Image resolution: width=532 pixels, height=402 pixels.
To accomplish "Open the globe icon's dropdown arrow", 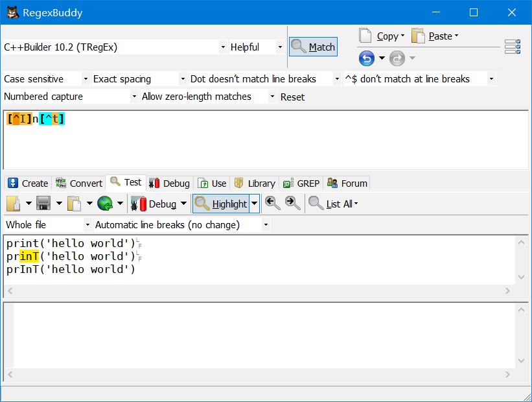I will click(120, 204).
